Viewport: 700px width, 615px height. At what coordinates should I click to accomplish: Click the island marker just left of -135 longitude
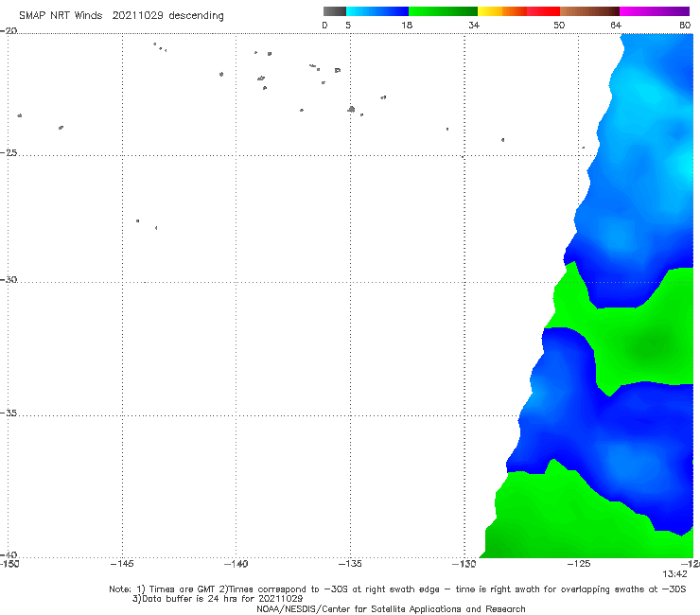click(x=338, y=70)
